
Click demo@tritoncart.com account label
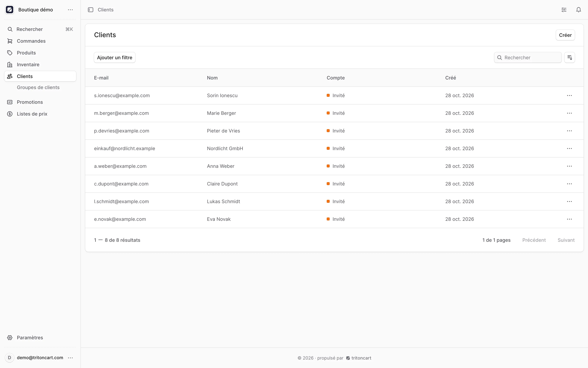click(40, 358)
